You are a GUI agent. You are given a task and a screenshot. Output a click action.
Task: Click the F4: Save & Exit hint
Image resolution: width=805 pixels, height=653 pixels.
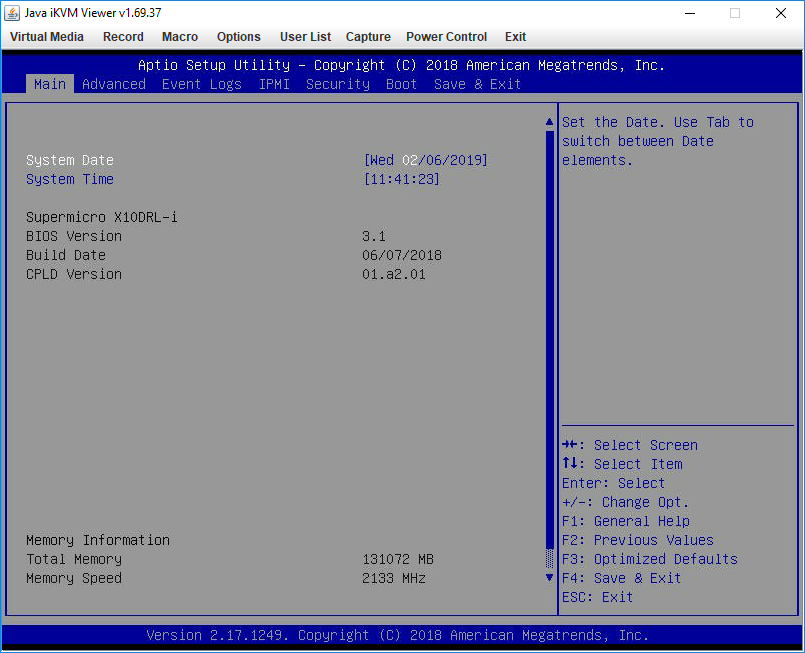(x=621, y=578)
